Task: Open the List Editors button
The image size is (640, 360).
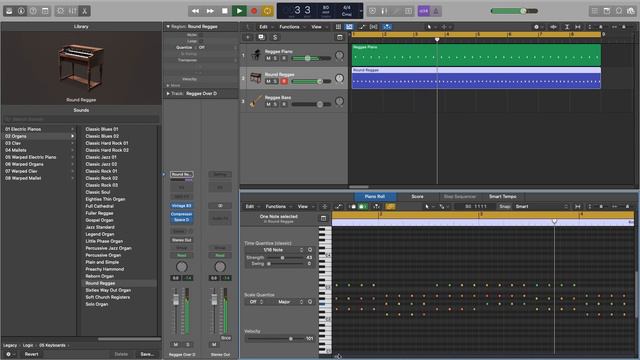Action: click(595, 11)
